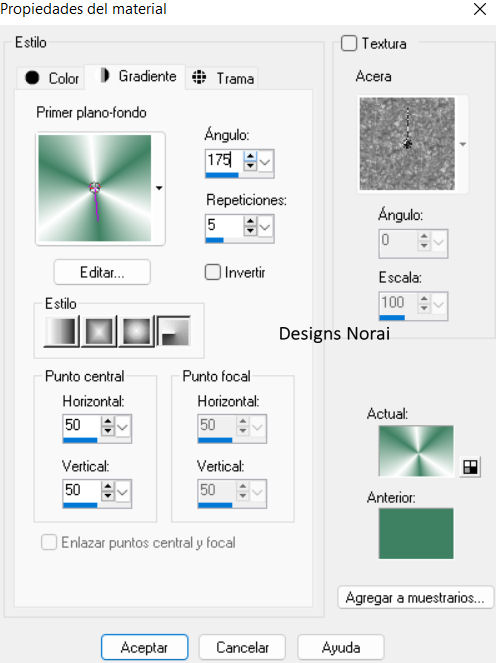Click the all-tools checker icon beside Actual

(470, 467)
